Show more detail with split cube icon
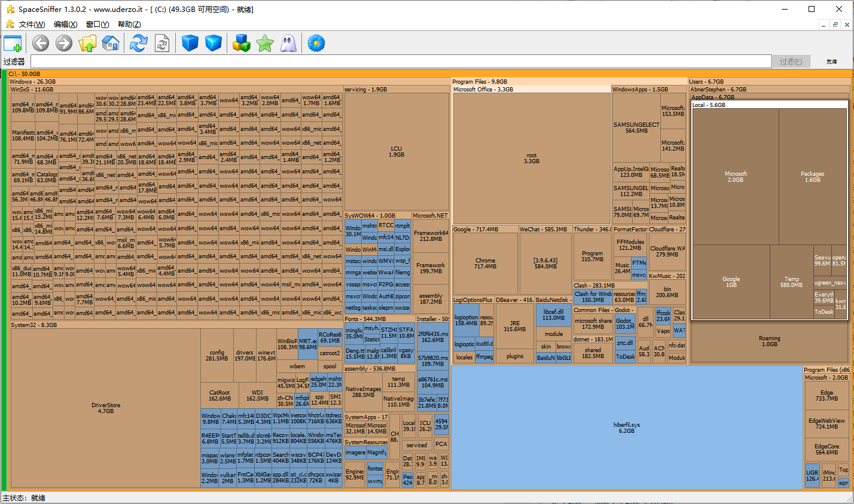 (x=213, y=43)
